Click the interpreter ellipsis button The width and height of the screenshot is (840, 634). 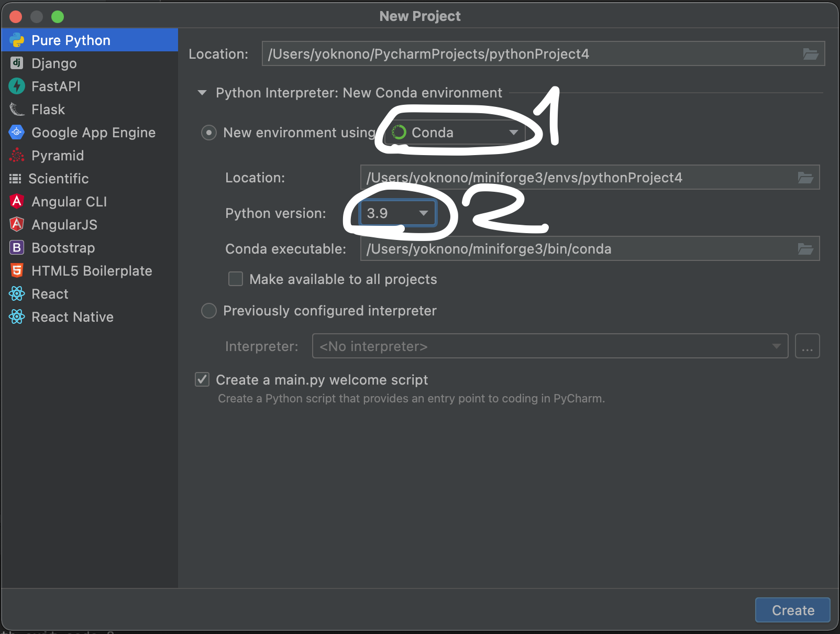[x=807, y=346]
